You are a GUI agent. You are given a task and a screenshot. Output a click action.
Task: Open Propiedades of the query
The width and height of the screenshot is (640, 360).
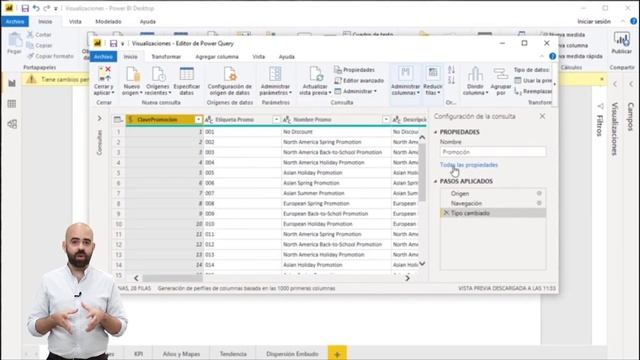354,70
